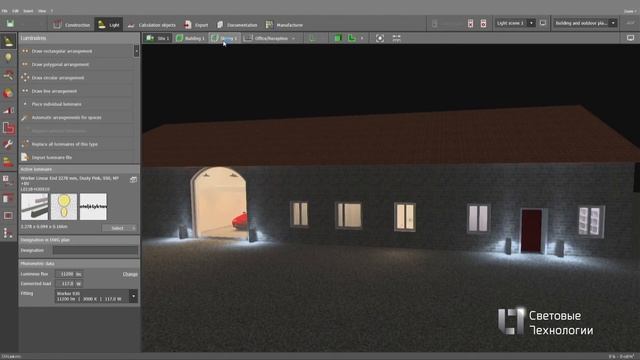Click the view arrangement grid icon

coord(396,38)
